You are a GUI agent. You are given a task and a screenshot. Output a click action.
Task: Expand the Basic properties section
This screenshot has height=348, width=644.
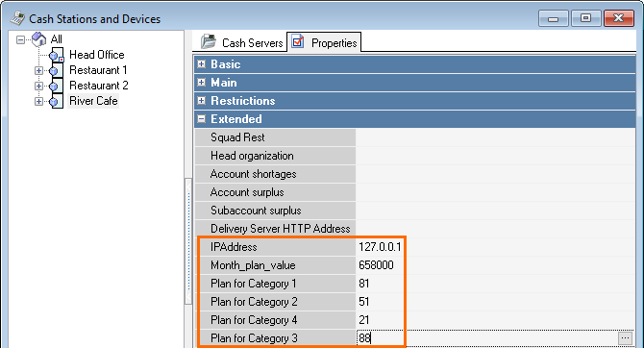(201, 64)
